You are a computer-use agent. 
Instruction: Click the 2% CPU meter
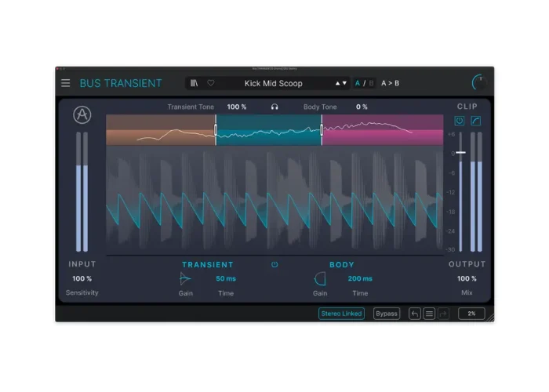pos(471,314)
